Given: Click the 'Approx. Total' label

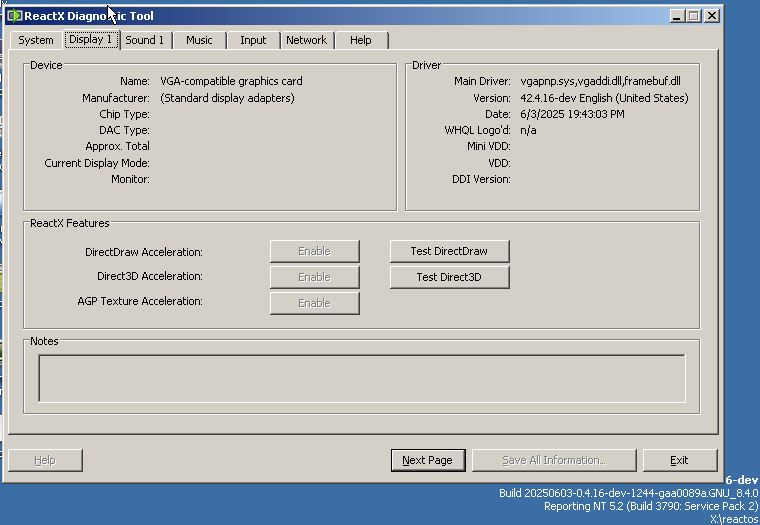Looking at the screenshot, I should [x=118, y=146].
